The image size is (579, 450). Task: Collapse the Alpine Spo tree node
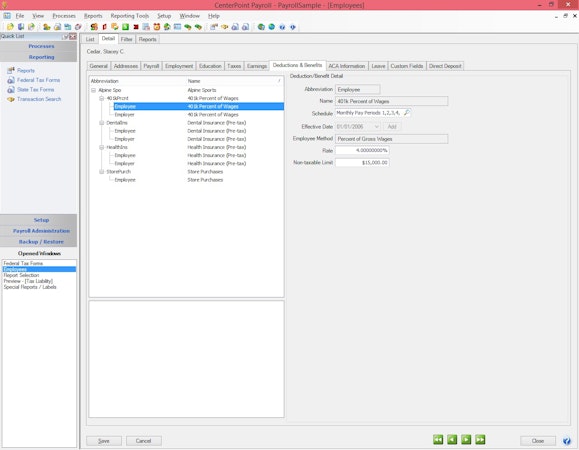(x=93, y=90)
